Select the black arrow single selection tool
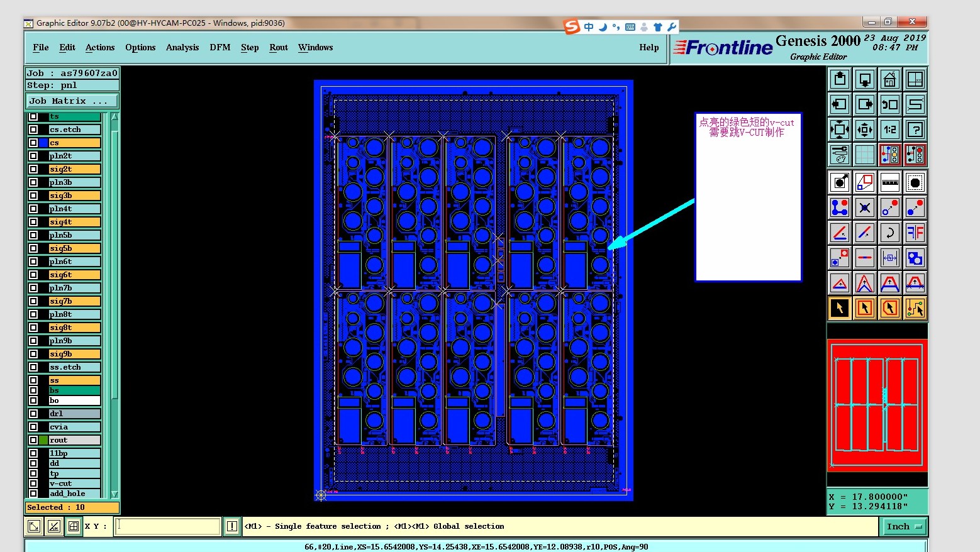The height and width of the screenshot is (552, 980). tap(840, 308)
